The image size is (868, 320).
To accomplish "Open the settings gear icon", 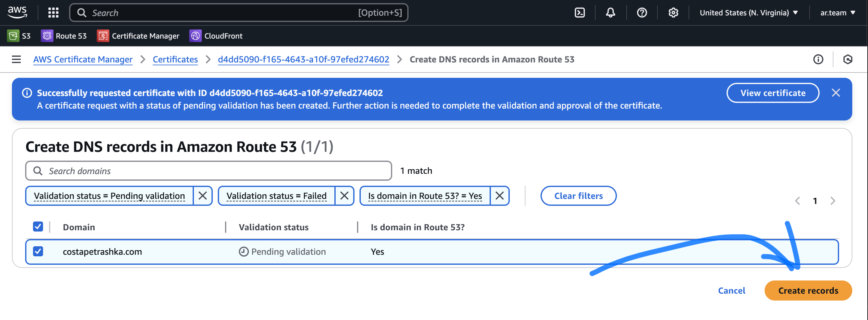I will coord(673,13).
